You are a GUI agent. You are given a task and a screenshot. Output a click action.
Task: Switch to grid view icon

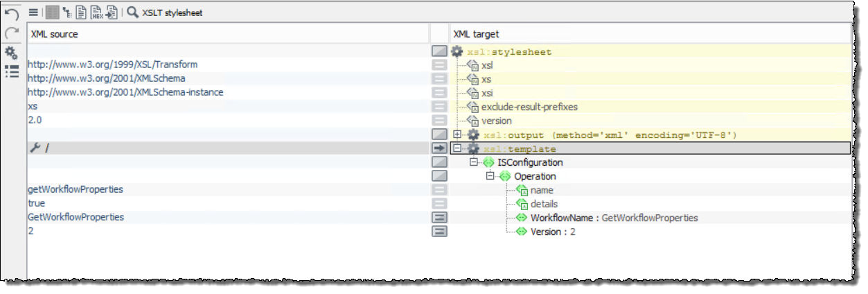[x=52, y=12]
